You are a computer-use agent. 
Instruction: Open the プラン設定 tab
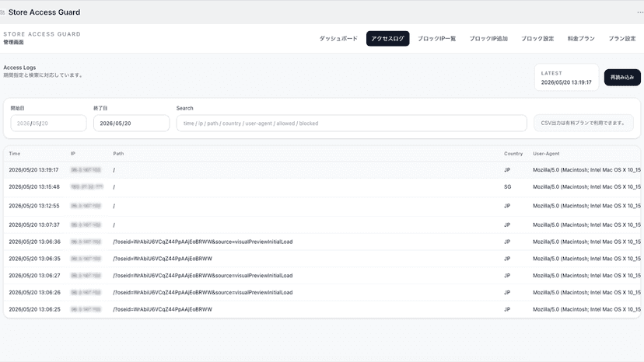[x=621, y=39]
